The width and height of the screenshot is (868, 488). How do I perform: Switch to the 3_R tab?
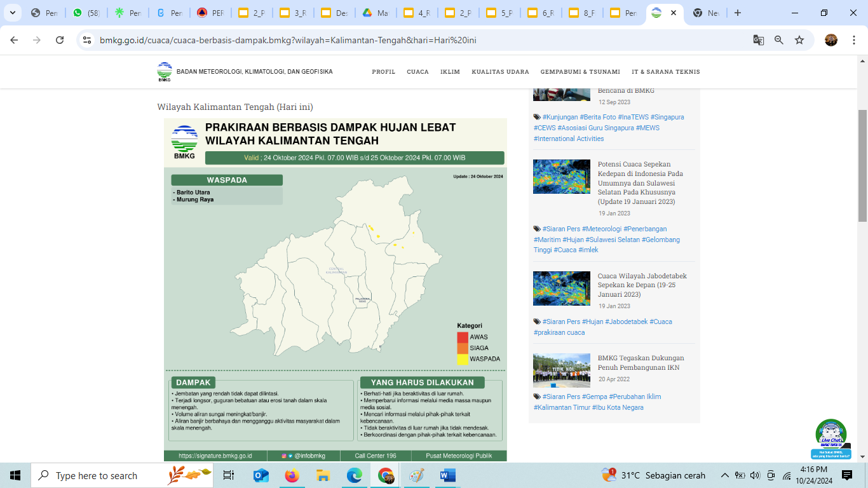pos(293,13)
